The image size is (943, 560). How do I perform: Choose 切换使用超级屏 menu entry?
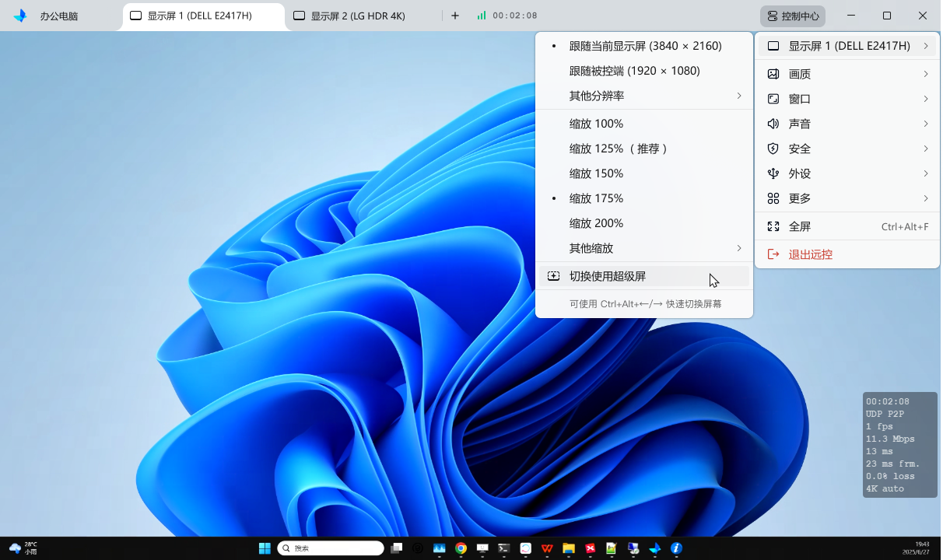click(644, 276)
